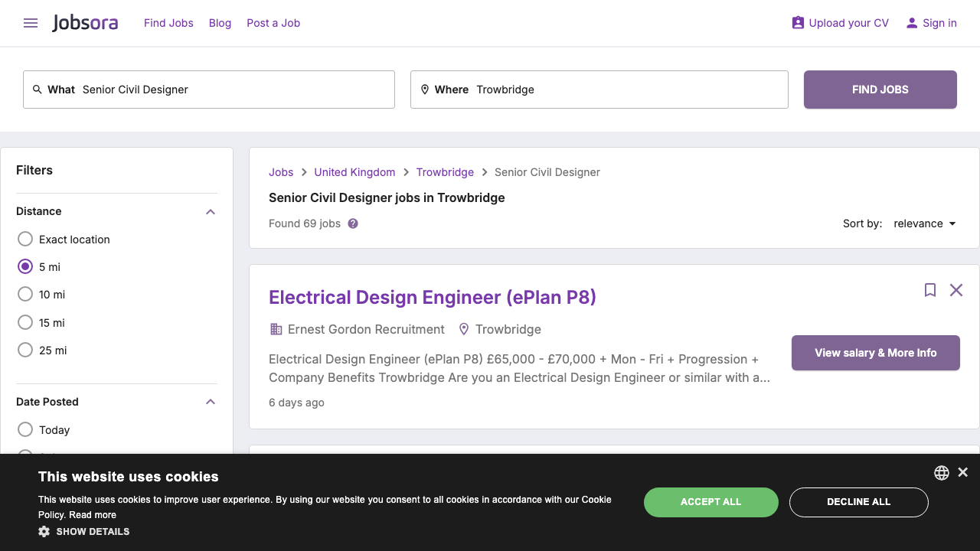The height and width of the screenshot is (551, 980).
Task: Go to Post a Job
Action: (273, 23)
